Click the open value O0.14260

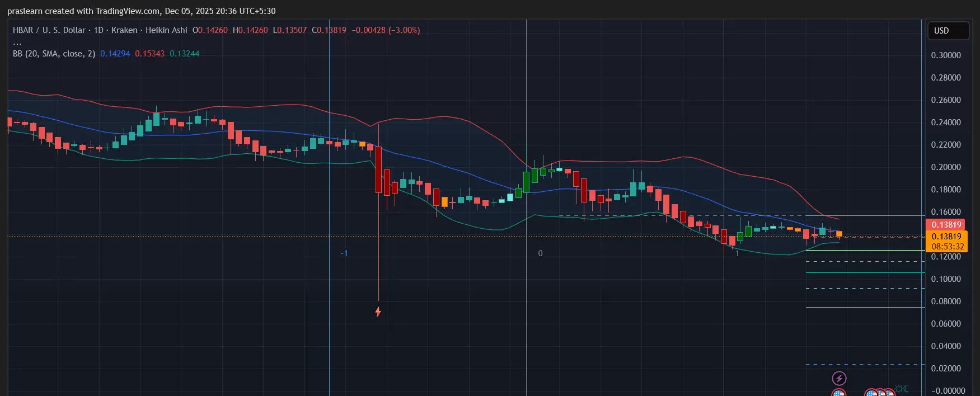pyautogui.click(x=210, y=30)
